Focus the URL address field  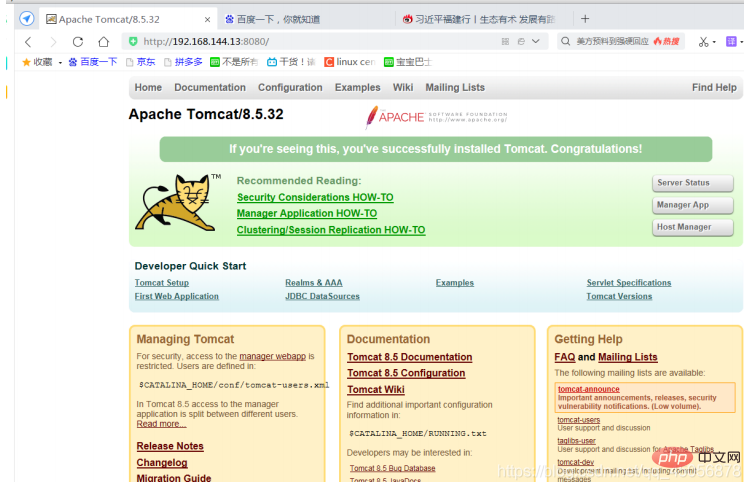coord(316,42)
